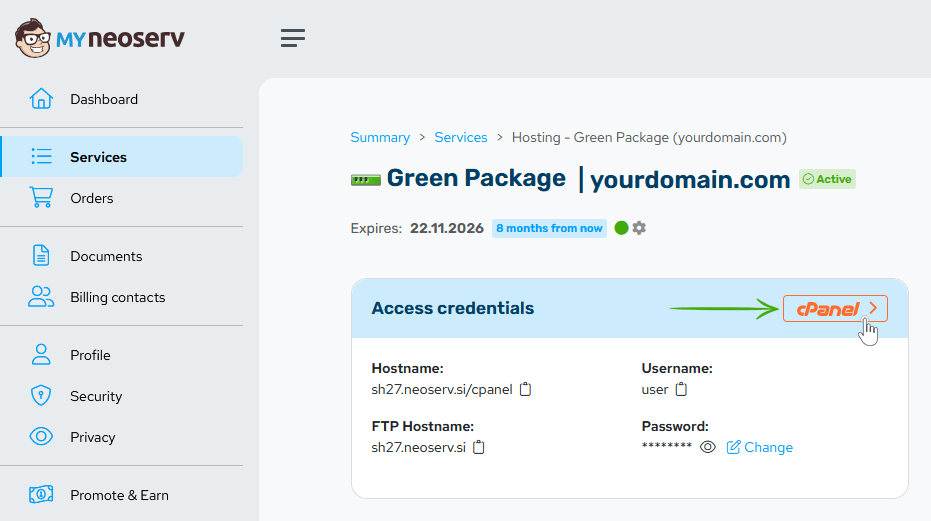Reveal the hidden password

pos(708,447)
